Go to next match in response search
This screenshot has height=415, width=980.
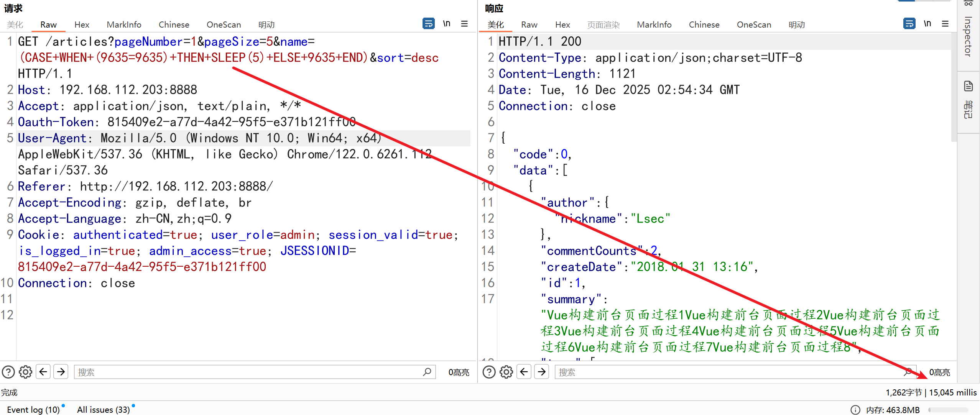coord(542,372)
